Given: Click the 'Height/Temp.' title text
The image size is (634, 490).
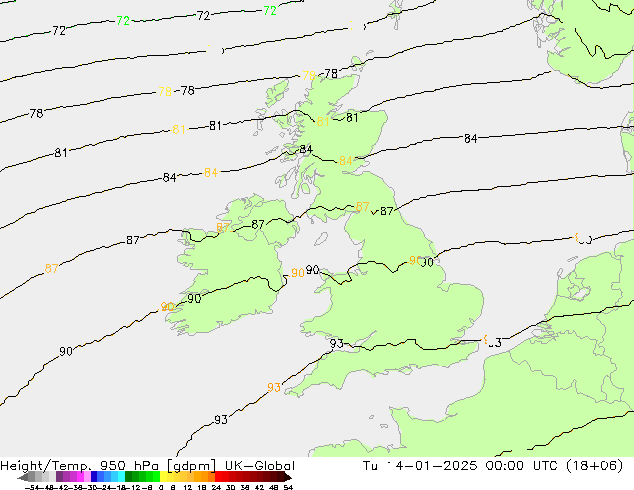Looking at the screenshot, I should coord(46,466).
